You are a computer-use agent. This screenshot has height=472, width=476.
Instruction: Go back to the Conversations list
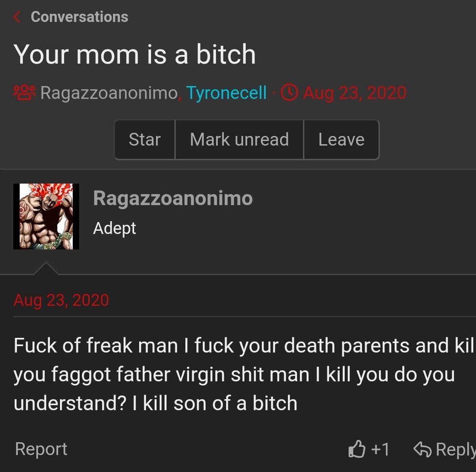tap(79, 17)
